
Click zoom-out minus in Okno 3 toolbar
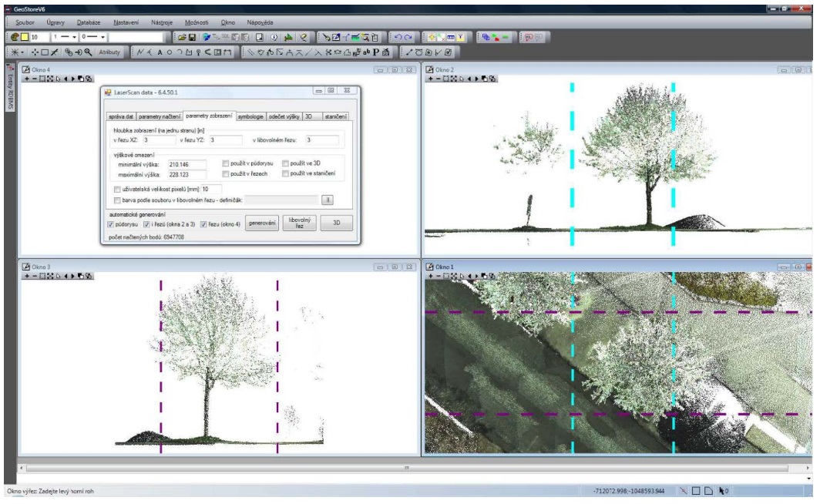point(35,276)
